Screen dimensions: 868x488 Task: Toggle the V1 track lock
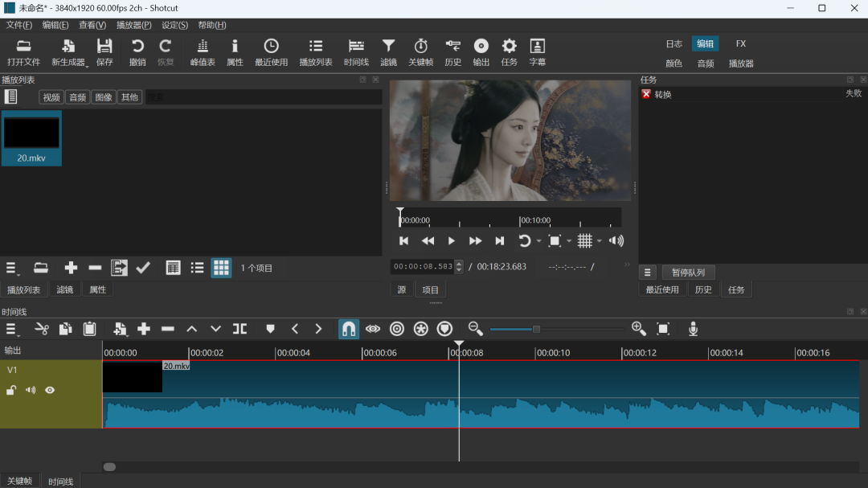[11, 390]
